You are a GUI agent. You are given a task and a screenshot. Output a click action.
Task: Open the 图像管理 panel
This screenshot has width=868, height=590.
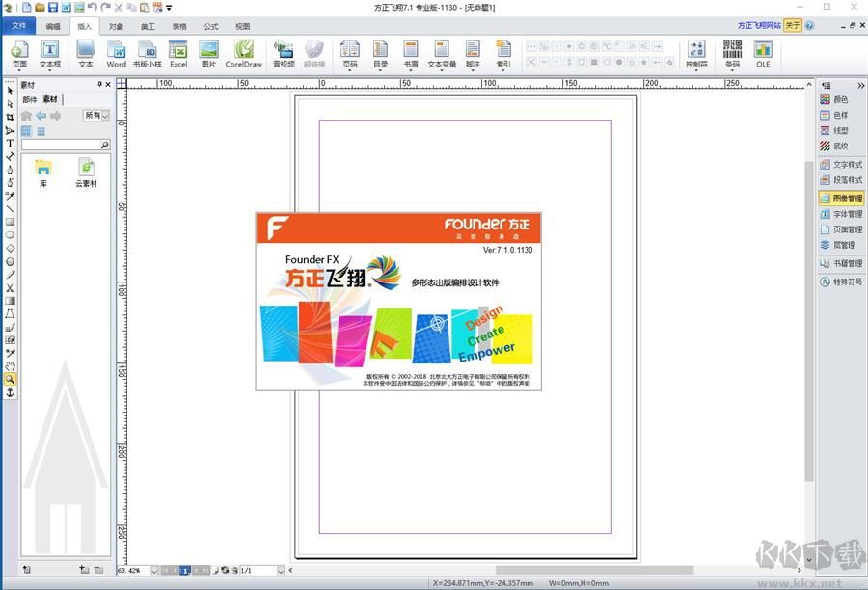841,199
